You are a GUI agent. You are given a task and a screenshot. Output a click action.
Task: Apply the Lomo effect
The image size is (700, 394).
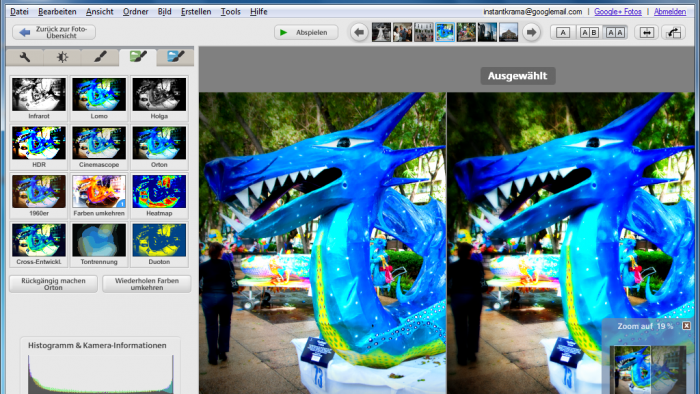point(99,99)
